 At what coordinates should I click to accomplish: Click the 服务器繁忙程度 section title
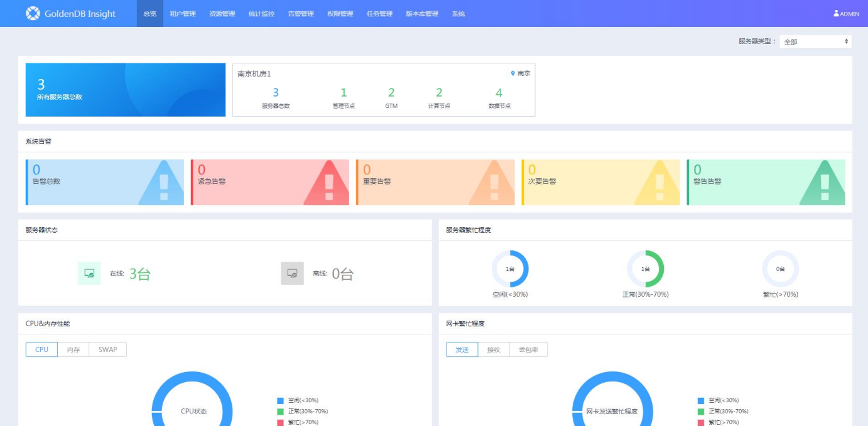(x=469, y=230)
